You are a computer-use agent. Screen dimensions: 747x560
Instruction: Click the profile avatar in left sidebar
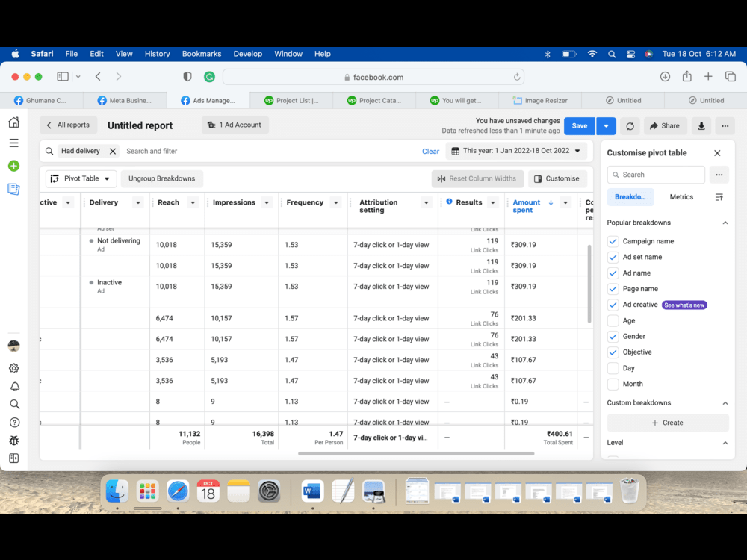pyautogui.click(x=13, y=346)
